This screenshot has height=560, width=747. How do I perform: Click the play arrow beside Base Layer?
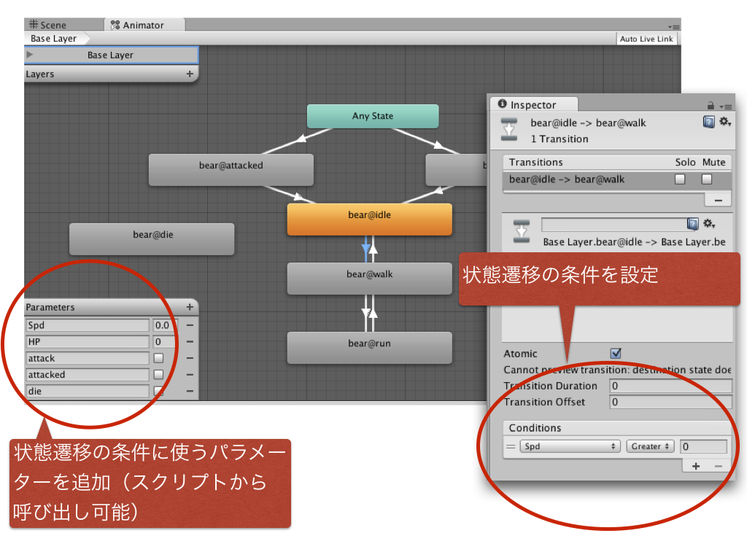click(x=30, y=55)
